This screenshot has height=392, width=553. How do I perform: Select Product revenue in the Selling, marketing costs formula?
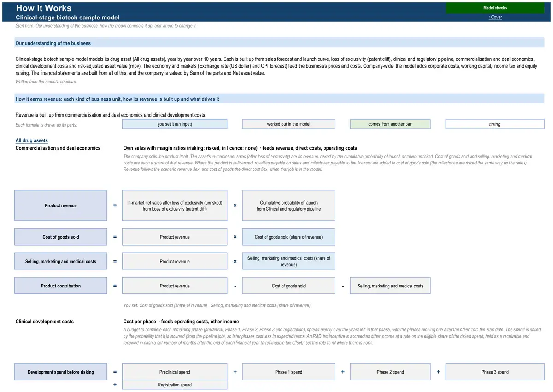(175, 261)
